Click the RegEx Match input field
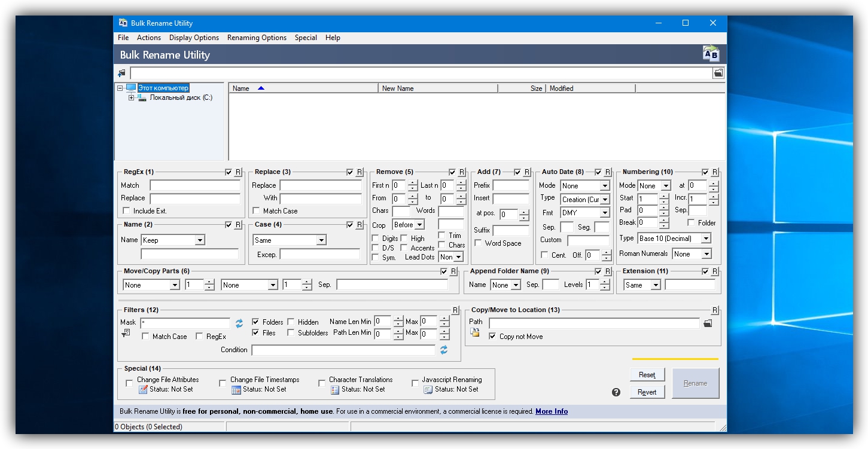 click(195, 186)
